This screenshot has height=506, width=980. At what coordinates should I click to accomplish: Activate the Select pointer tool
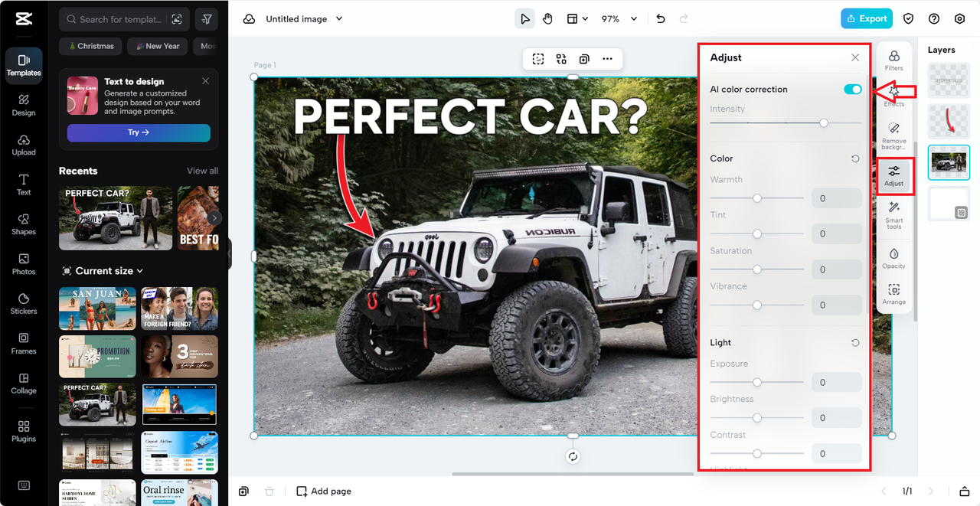(524, 19)
